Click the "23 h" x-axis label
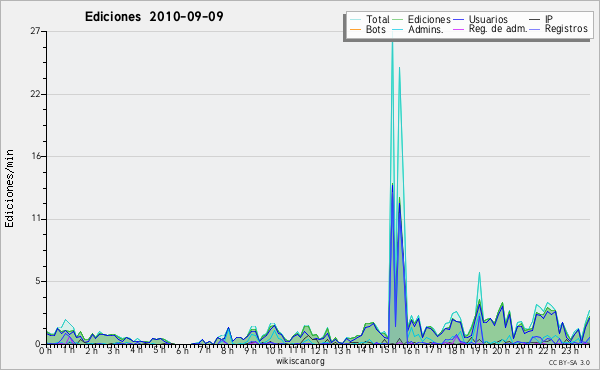Viewport: 600px width, 370px height. (x=569, y=350)
